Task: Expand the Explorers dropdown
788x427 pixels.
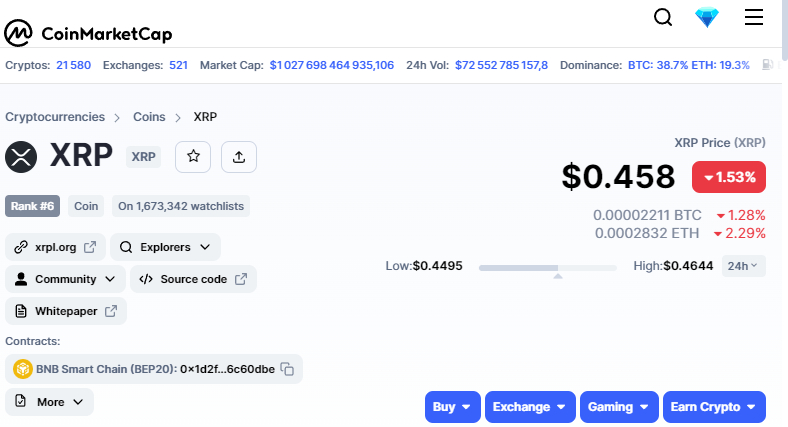Action: click(165, 247)
